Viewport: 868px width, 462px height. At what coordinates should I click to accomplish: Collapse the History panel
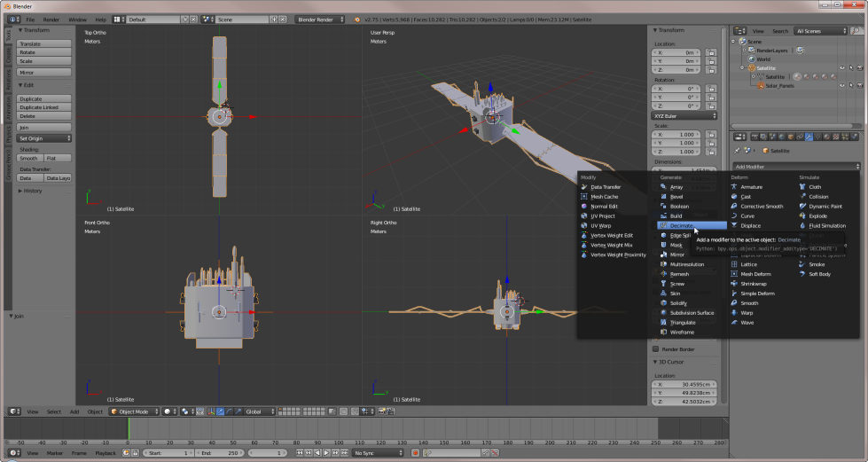tap(33, 191)
